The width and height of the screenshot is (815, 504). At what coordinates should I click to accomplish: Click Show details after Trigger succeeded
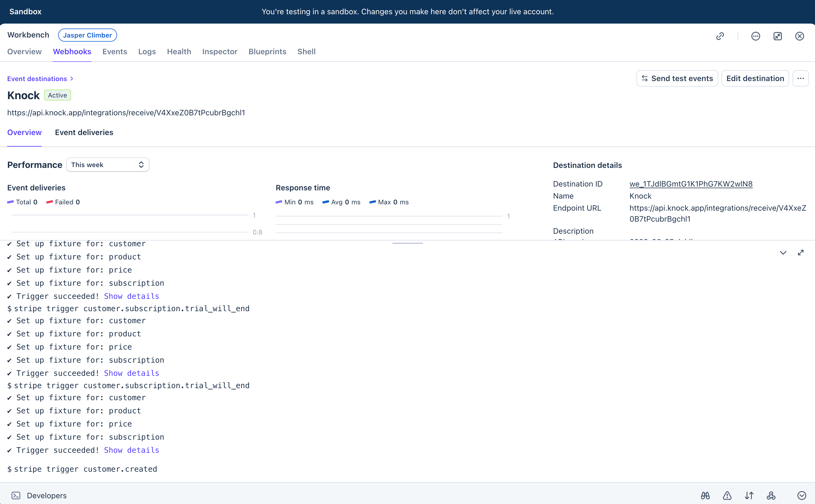(131, 296)
